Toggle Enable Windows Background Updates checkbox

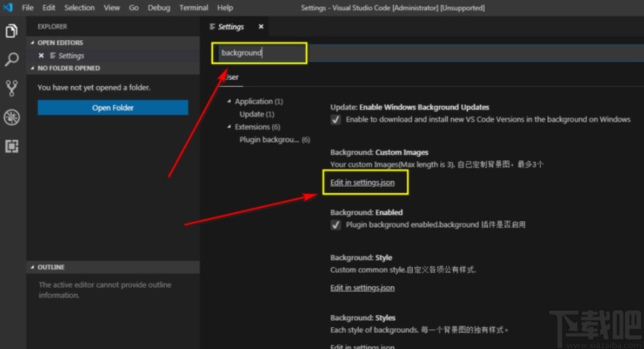(336, 119)
